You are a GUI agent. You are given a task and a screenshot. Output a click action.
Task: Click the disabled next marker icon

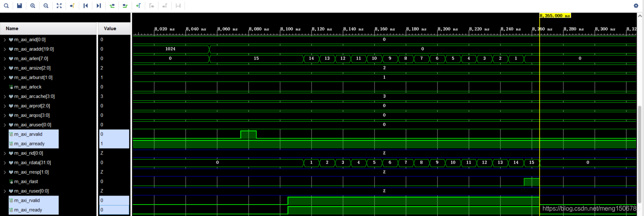[165, 6]
